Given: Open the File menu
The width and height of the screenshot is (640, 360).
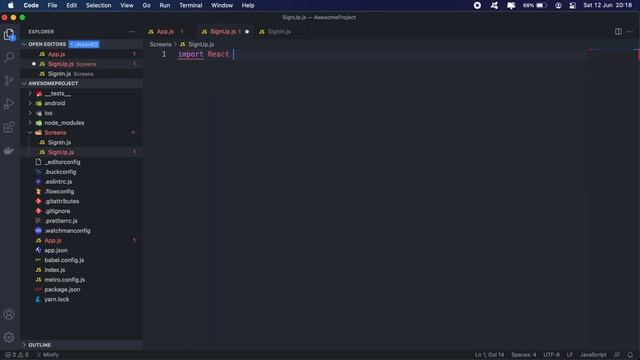Looking at the screenshot, I should 52,5.
